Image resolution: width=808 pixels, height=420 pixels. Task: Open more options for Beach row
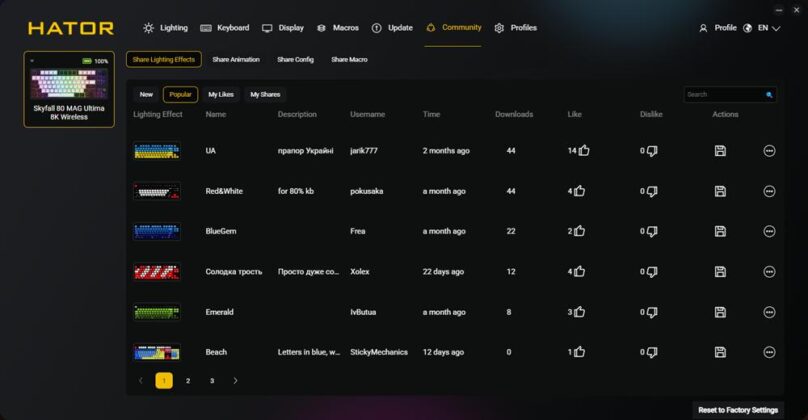coord(769,352)
